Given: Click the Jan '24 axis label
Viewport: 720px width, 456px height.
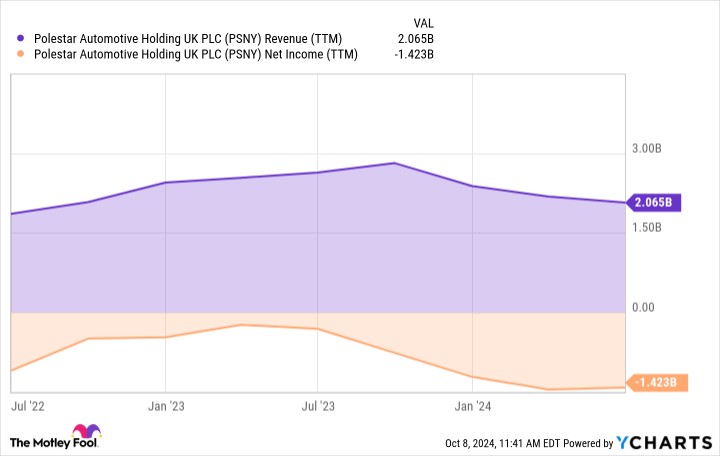Looking at the screenshot, I should pos(472,407).
